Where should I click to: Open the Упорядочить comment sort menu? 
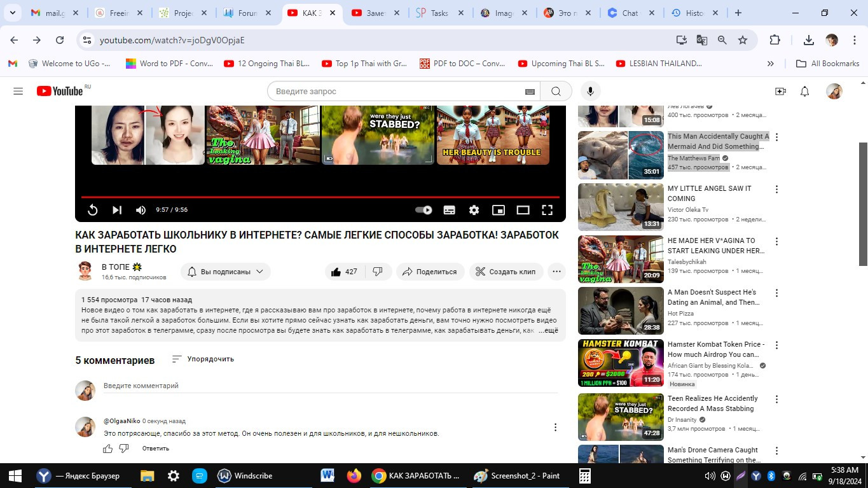coord(203,359)
